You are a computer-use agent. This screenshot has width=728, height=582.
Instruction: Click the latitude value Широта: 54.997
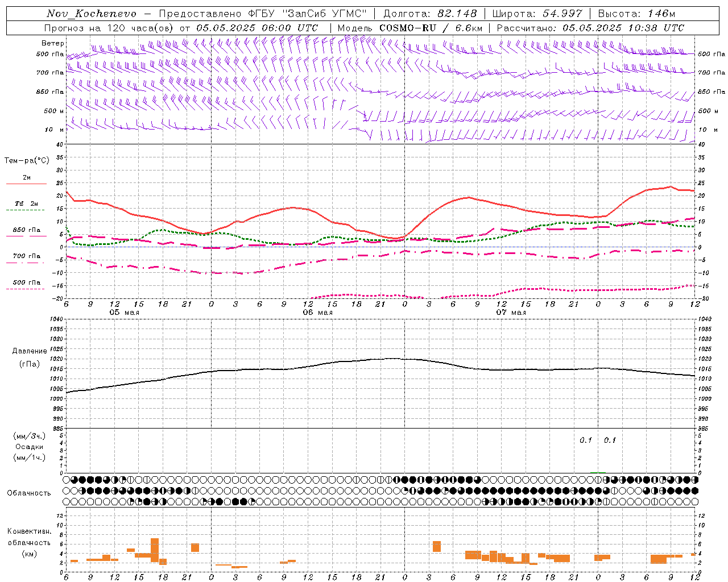click(537, 14)
